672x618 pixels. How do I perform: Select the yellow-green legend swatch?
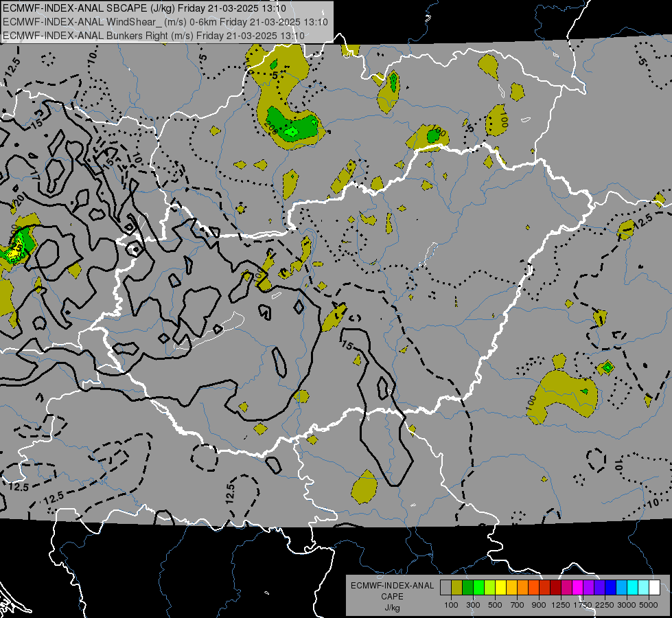tap(490, 588)
